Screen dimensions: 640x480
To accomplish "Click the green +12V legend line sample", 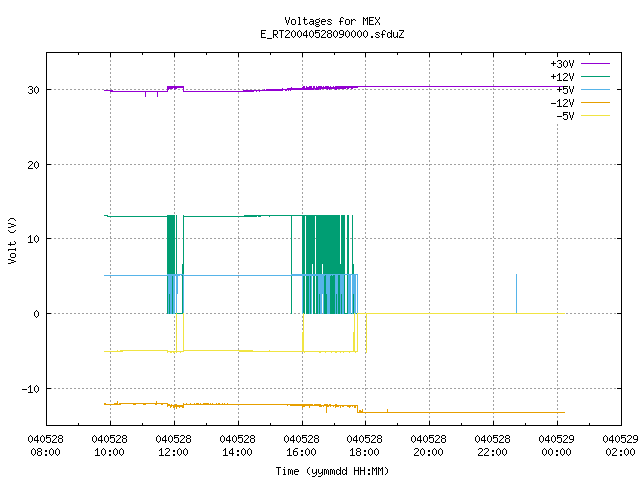I will point(595,76).
